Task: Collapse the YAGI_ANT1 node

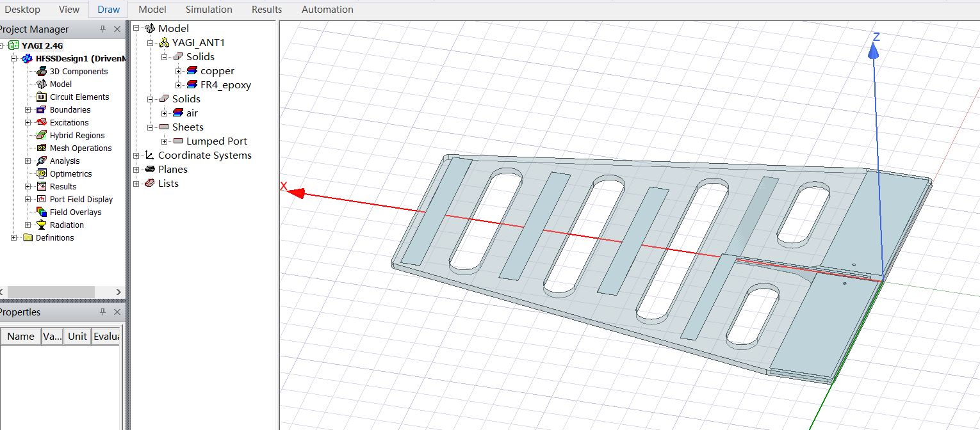Action: pyautogui.click(x=151, y=43)
